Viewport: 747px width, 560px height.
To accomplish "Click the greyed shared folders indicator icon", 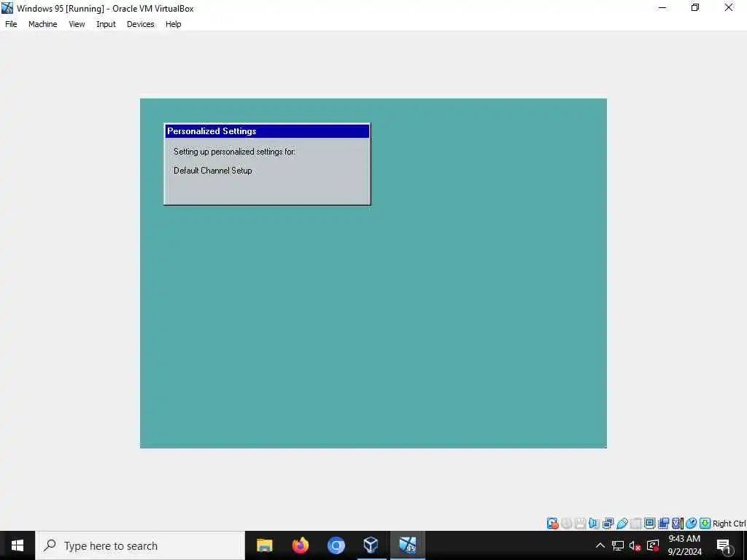I will tap(635, 524).
